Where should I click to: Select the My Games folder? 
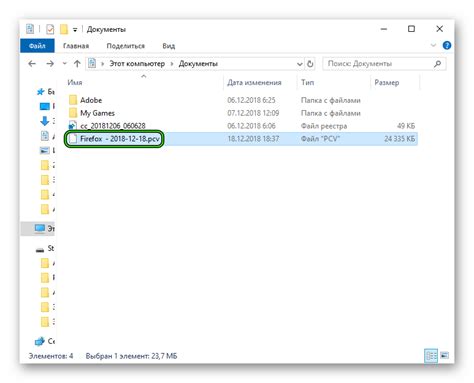97,113
